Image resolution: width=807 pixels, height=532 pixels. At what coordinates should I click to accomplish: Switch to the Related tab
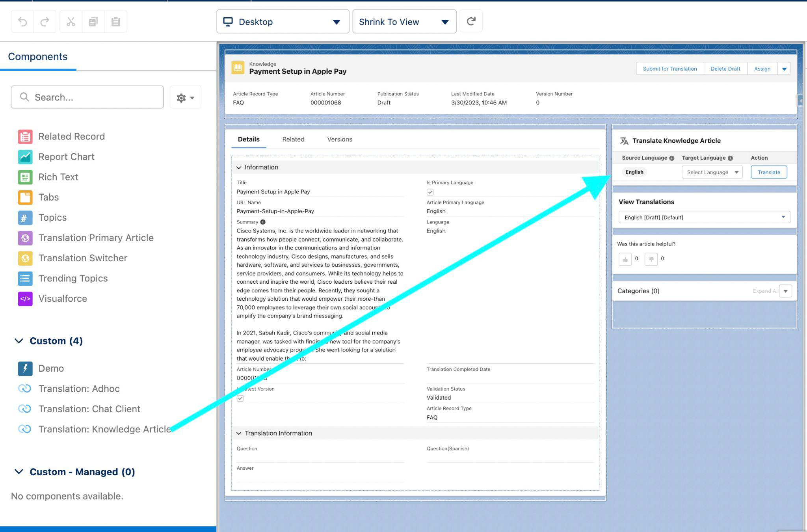[293, 140]
